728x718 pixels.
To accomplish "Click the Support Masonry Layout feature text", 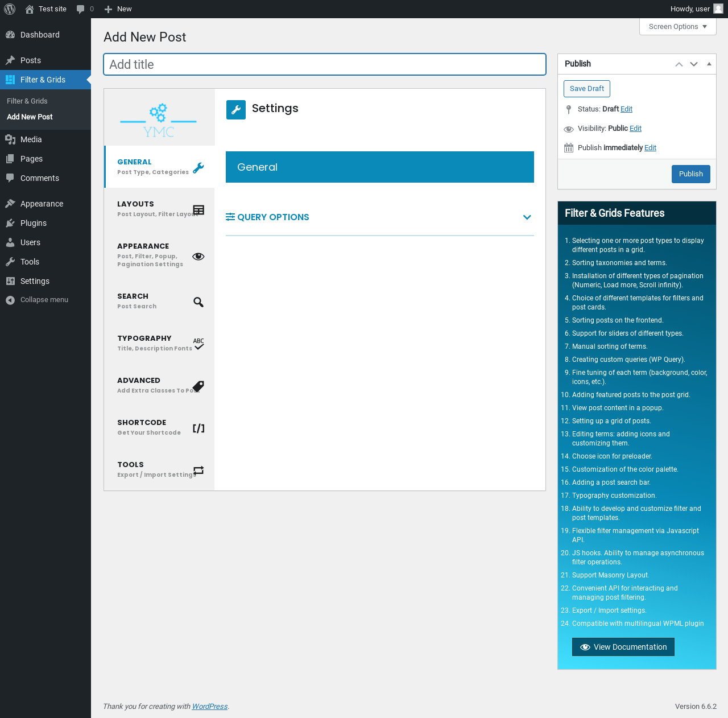I will point(611,575).
